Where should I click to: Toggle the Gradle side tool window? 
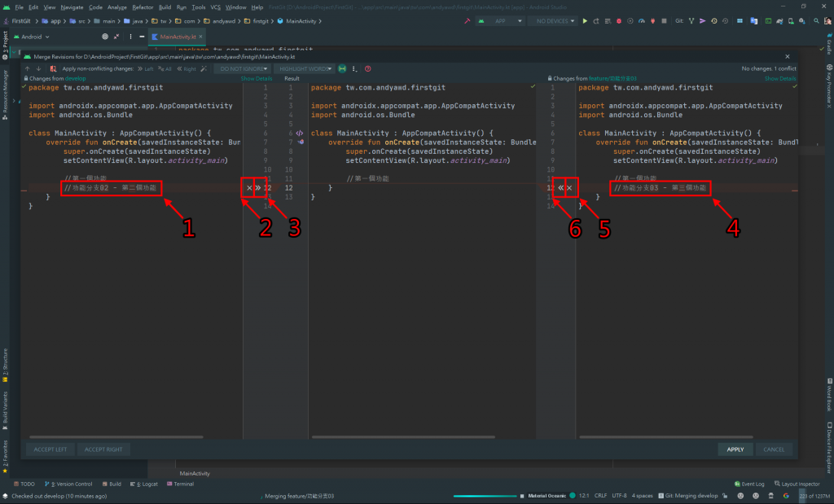click(828, 44)
